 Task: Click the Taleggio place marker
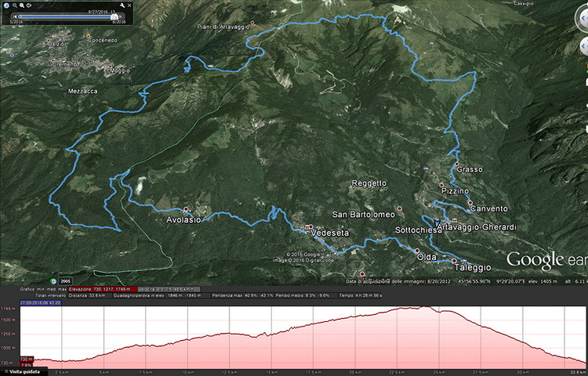[454, 261]
